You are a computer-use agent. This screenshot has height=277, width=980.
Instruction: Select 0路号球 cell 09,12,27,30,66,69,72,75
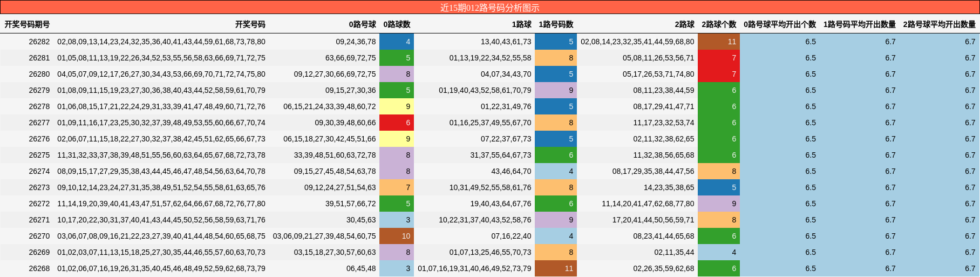tap(335, 74)
